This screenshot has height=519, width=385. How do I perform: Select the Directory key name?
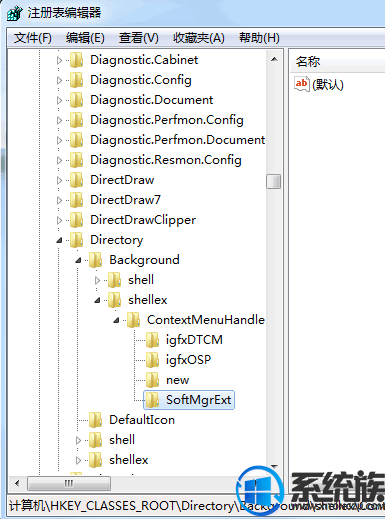pyautogui.click(x=117, y=240)
